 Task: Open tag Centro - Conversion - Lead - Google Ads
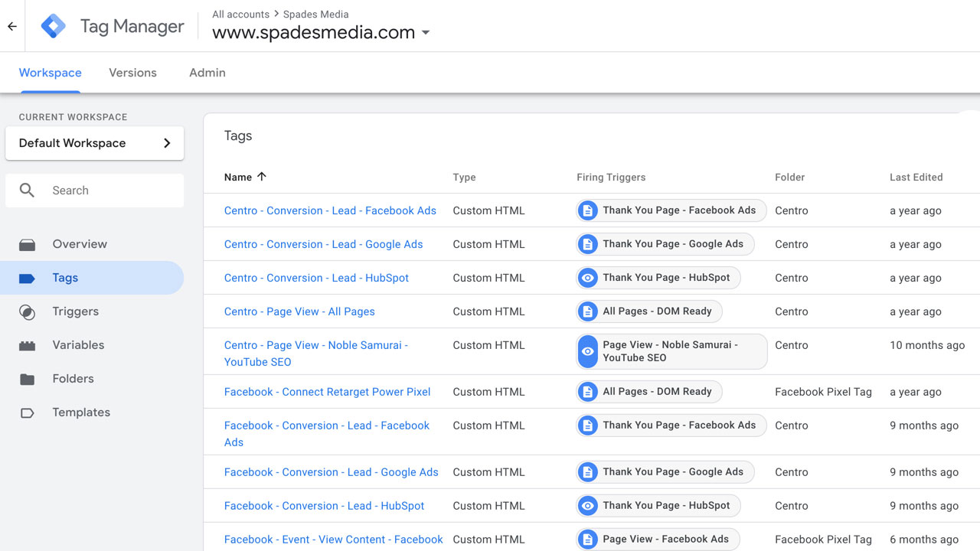pos(324,244)
